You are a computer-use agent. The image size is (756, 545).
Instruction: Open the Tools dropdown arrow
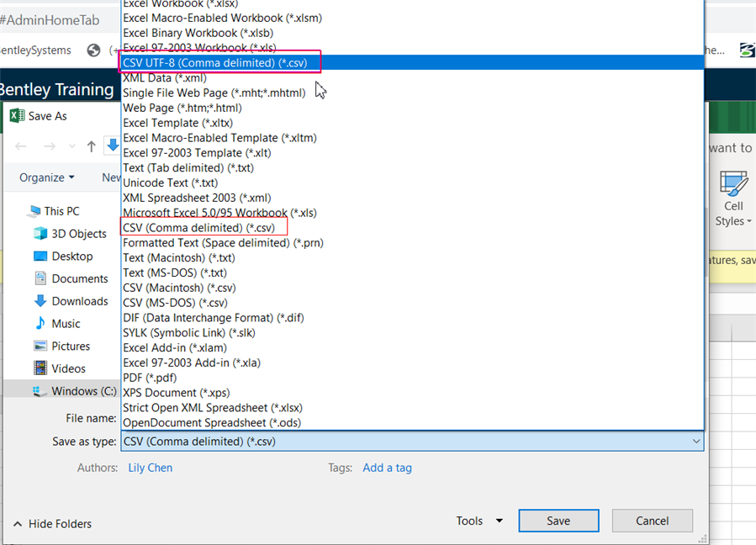[x=500, y=521]
